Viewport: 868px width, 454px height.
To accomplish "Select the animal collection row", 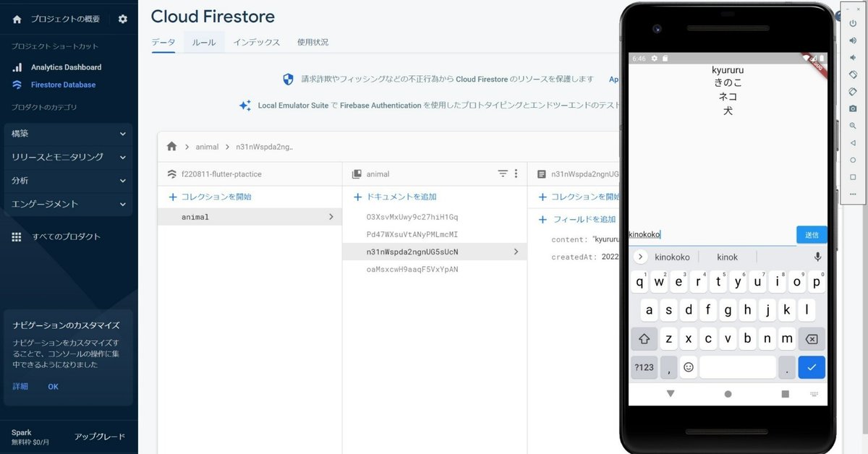I will 250,217.
